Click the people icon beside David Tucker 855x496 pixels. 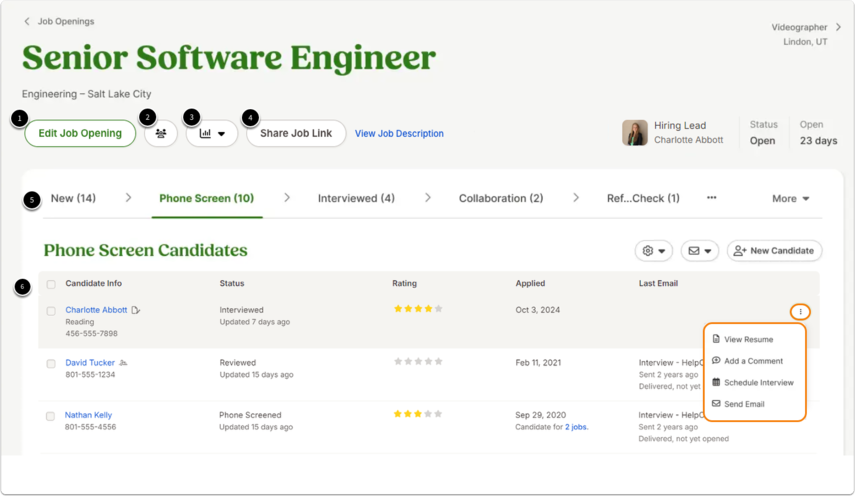pyautogui.click(x=123, y=362)
